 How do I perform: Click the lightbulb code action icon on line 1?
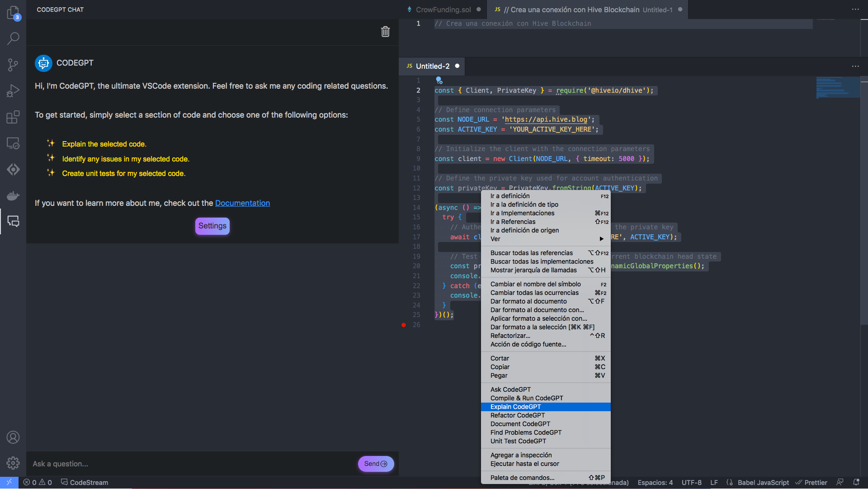click(x=439, y=81)
